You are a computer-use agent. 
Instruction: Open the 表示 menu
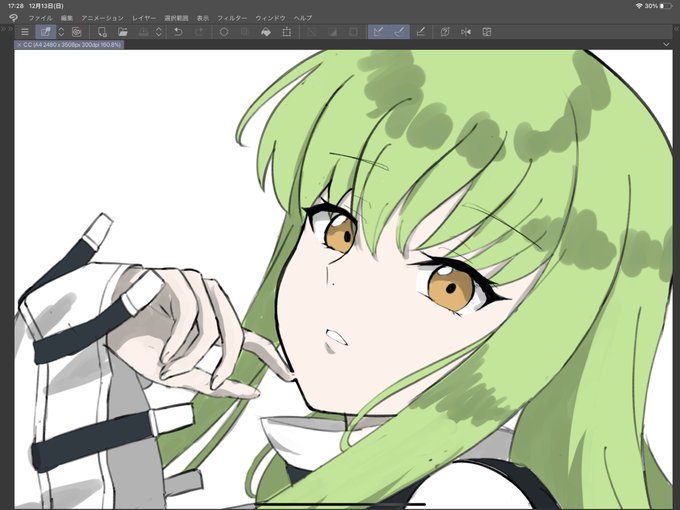coord(203,18)
